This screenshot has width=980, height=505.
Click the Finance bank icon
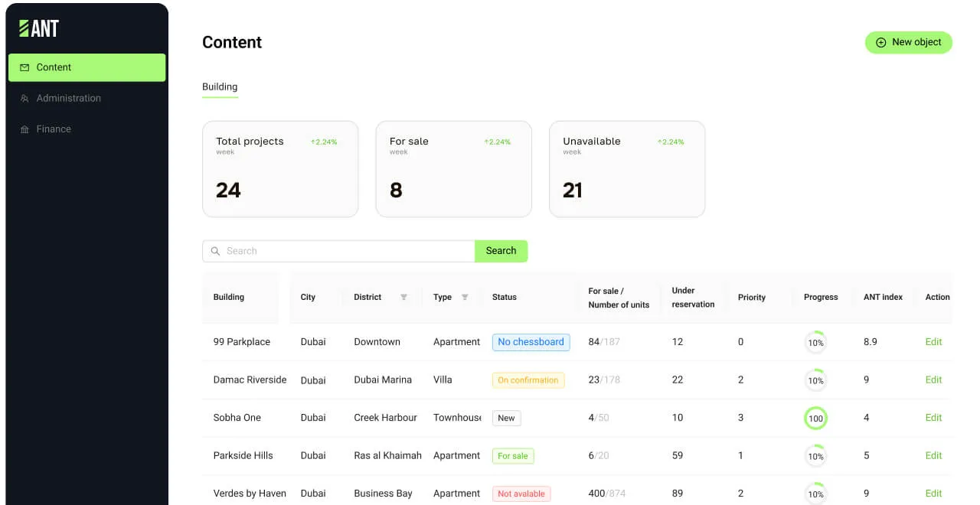tap(24, 129)
